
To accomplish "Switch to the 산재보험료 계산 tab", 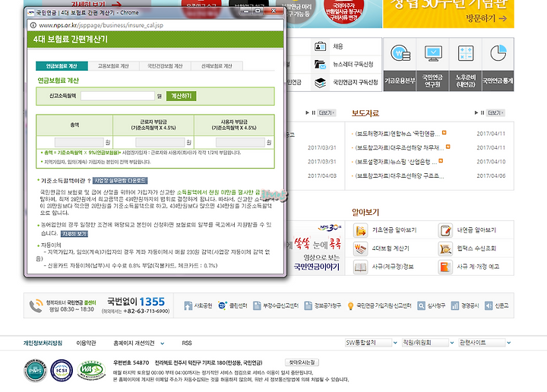I will (x=217, y=66).
